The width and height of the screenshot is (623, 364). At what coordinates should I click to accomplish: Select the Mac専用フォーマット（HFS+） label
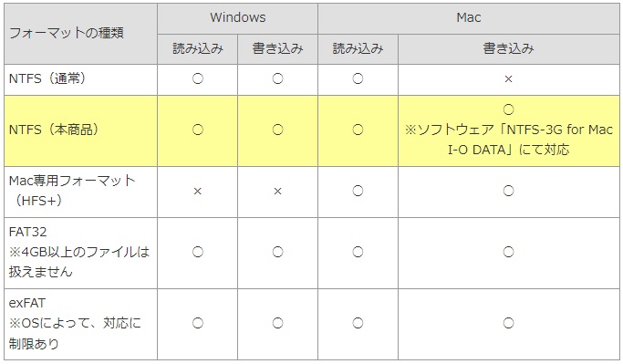tap(72, 191)
